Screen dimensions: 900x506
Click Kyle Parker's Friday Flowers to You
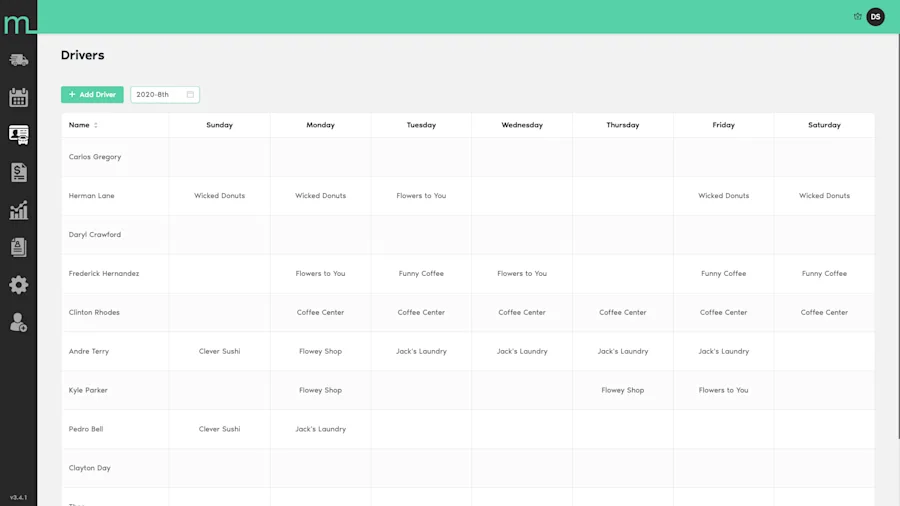[723, 390]
